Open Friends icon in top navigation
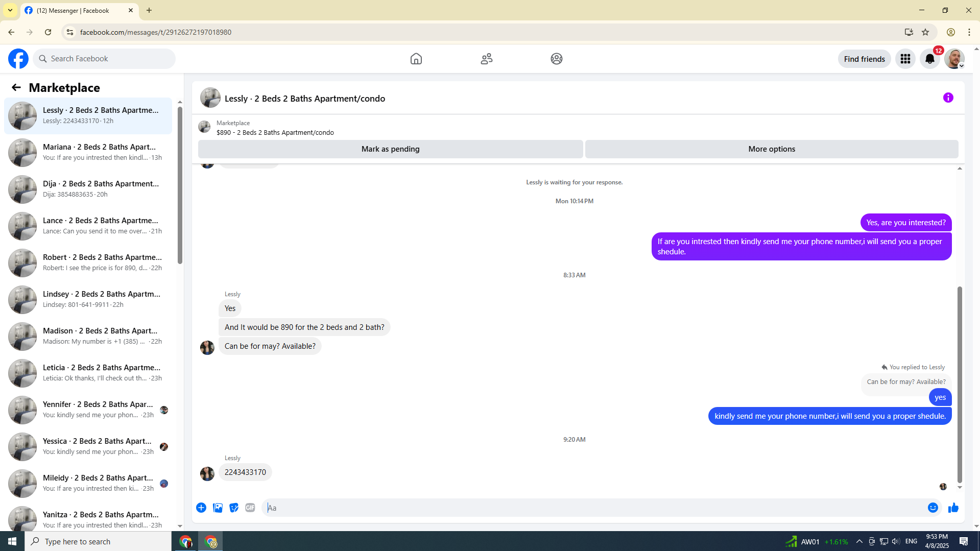This screenshot has height=551, width=980. pos(487,59)
